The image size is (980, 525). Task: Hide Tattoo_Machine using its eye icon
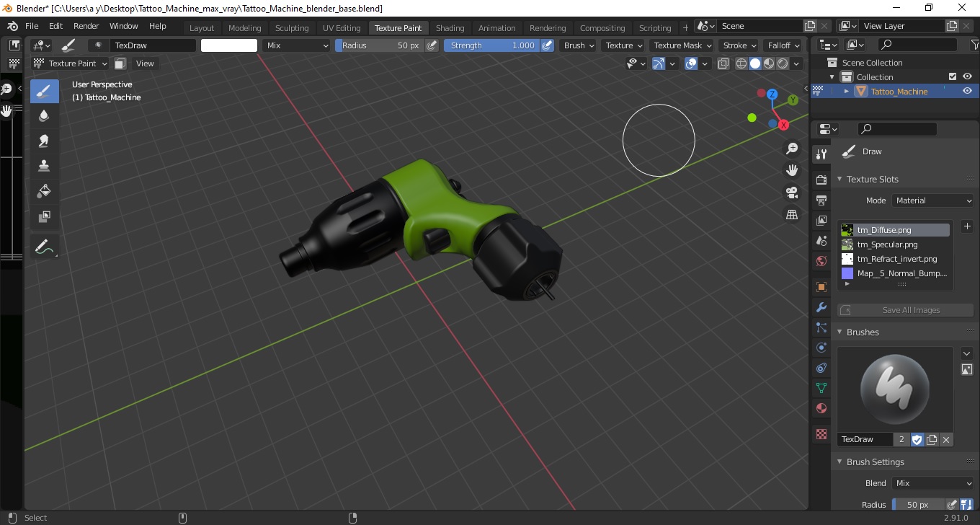[967, 91]
